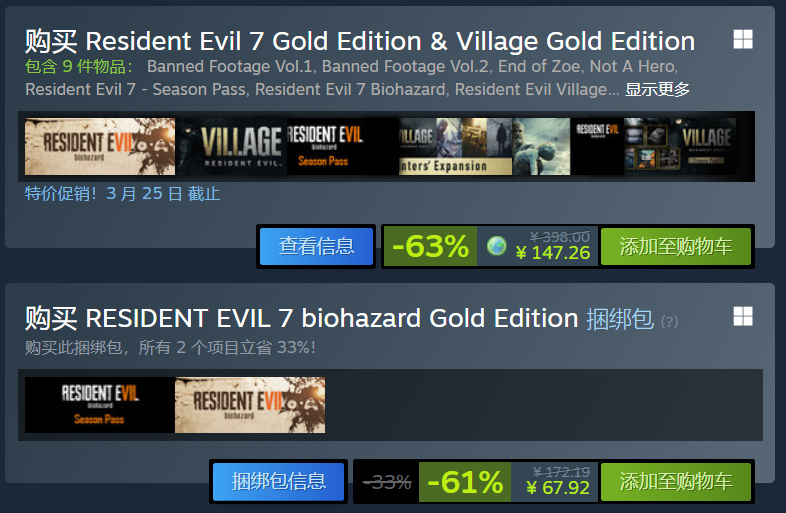
Task: Click the 捆绑包 link in bundle title
Action: click(x=620, y=318)
